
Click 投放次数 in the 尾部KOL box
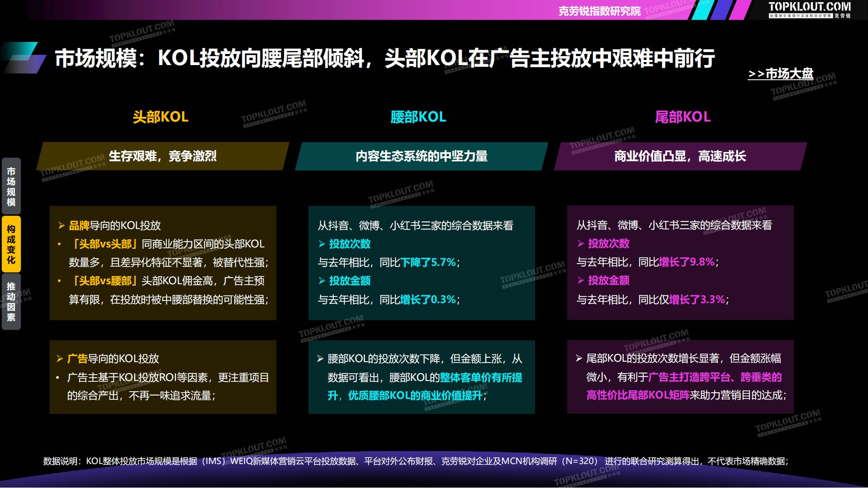point(608,244)
